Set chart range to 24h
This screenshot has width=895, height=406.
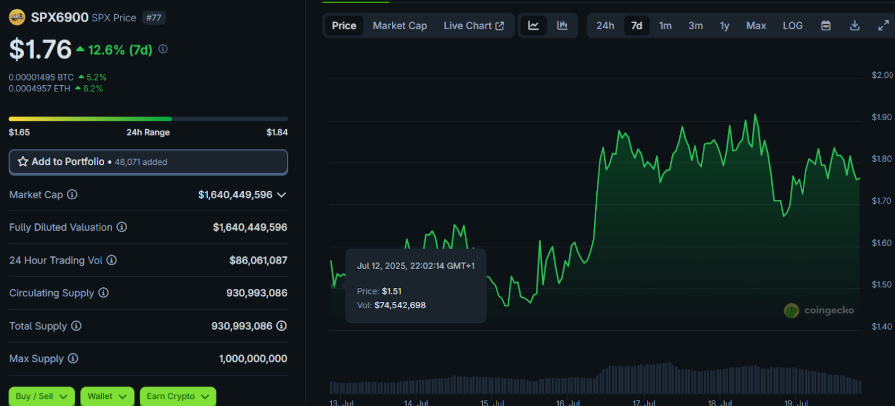606,26
